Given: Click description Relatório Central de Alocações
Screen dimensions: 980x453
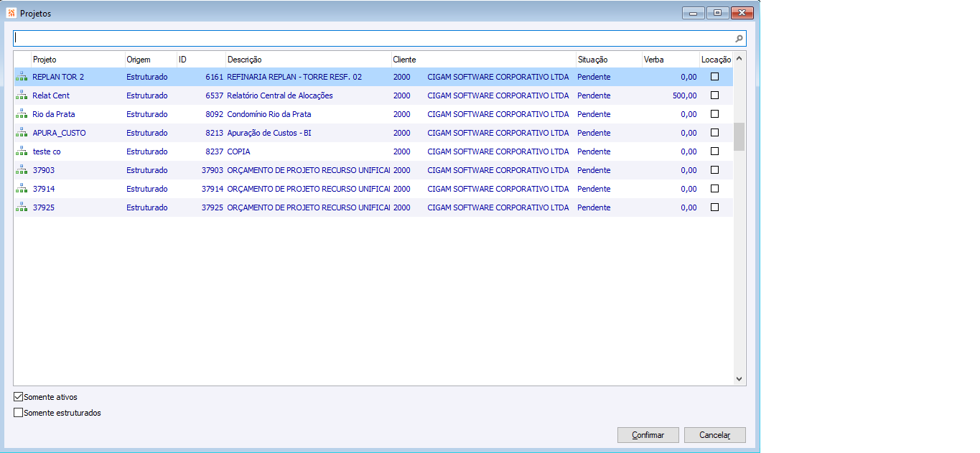Looking at the screenshot, I should [x=280, y=95].
